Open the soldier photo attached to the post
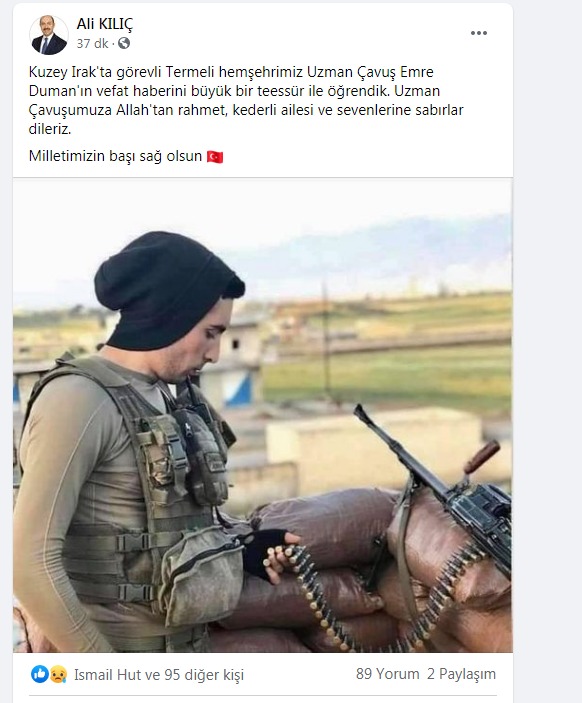 263,415
